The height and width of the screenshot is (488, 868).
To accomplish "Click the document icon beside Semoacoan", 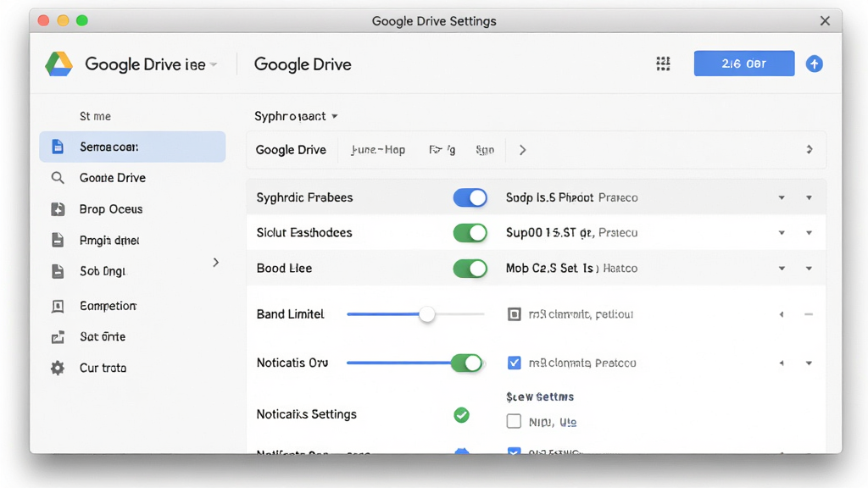I will pyautogui.click(x=58, y=147).
